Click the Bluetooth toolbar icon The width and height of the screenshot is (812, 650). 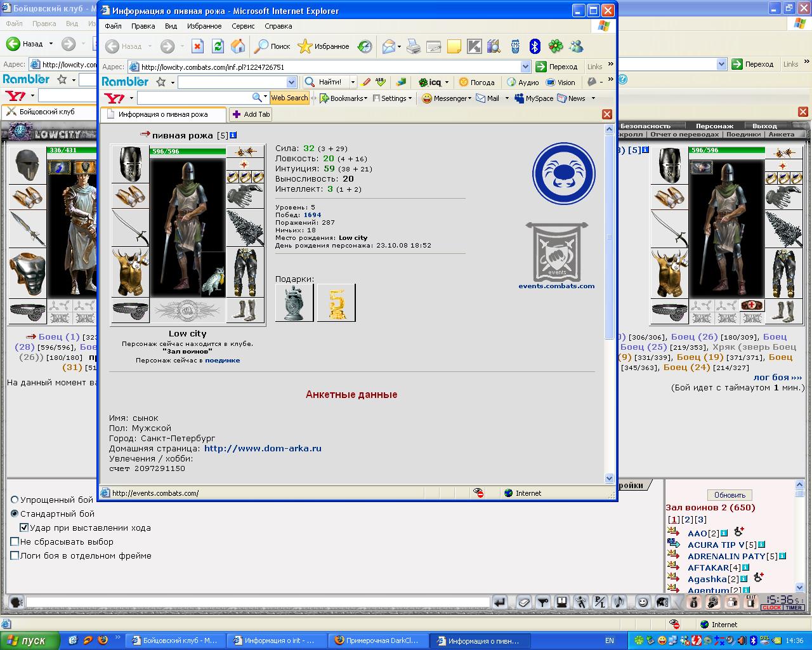pos(535,46)
